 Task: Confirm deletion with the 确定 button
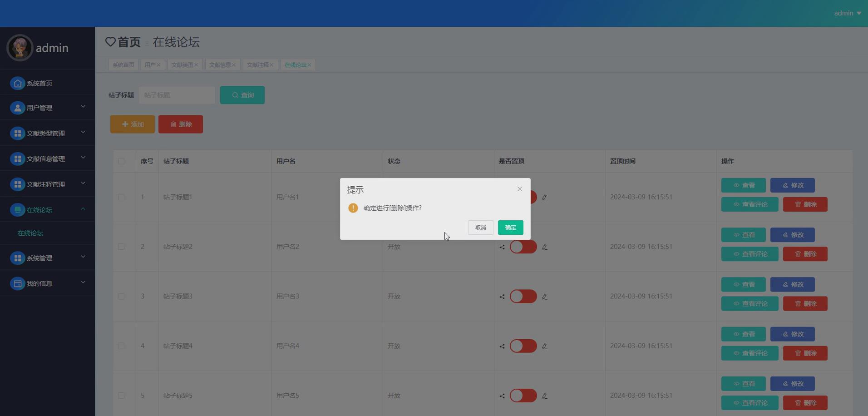pos(510,228)
